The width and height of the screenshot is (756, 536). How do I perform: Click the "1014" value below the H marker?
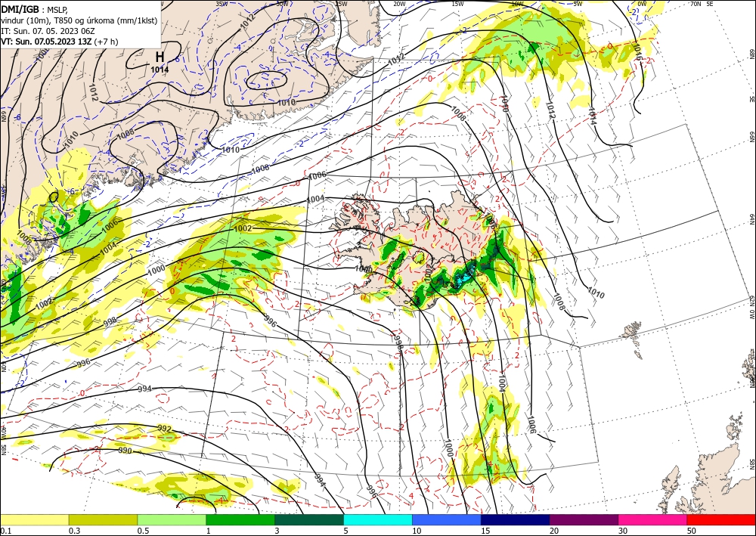(160, 70)
